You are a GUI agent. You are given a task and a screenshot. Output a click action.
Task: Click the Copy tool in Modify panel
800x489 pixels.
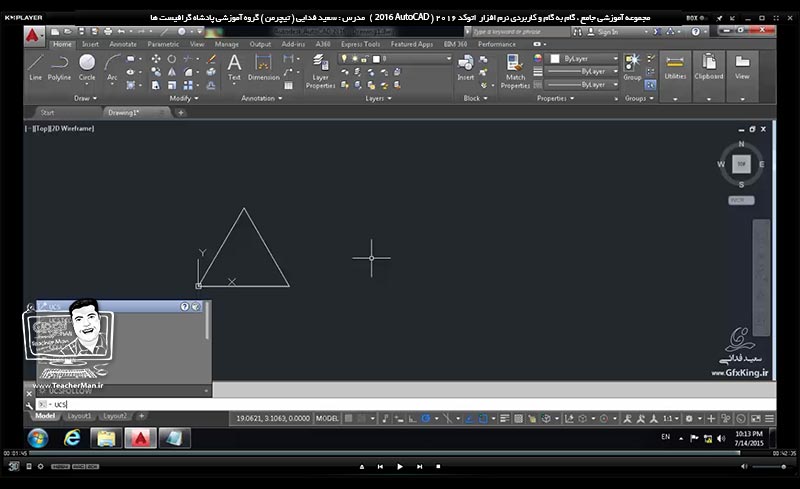pyautogui.click(x=156, y=72)
